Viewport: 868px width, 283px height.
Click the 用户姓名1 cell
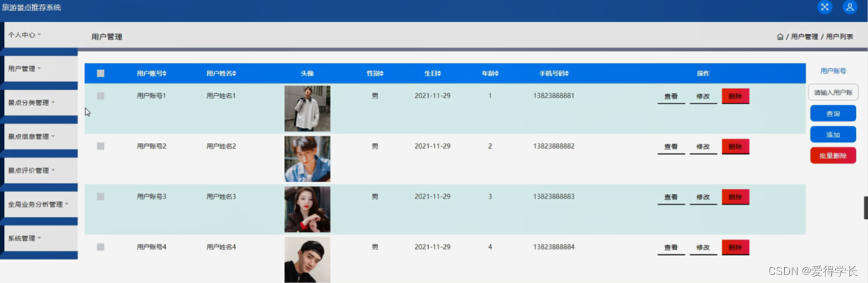pos(221,96)
